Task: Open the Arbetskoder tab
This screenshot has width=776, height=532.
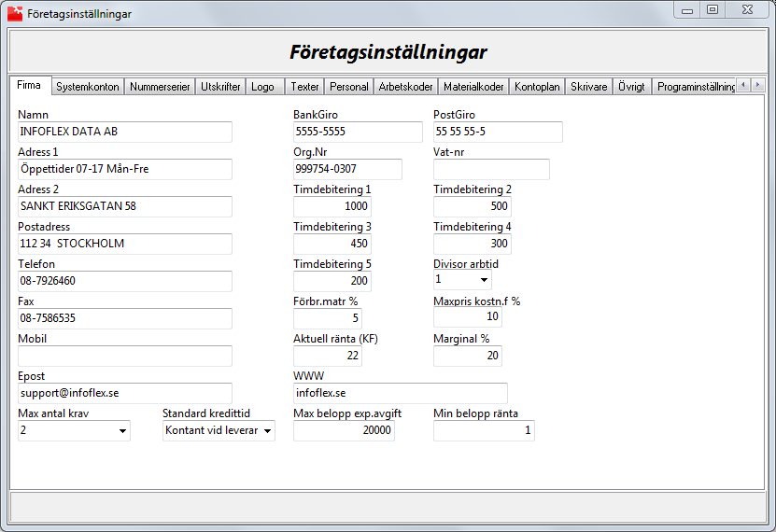Action: tap(406, 87)
